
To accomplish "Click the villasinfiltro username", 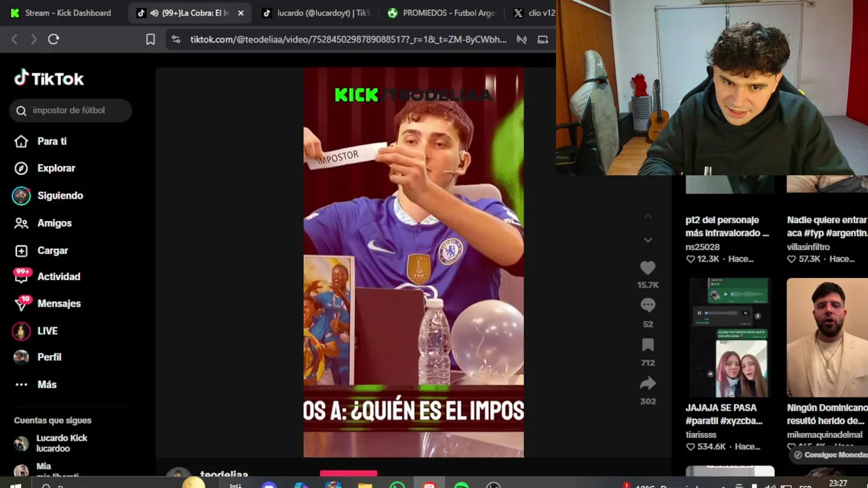I will click(x=808, y=247).
